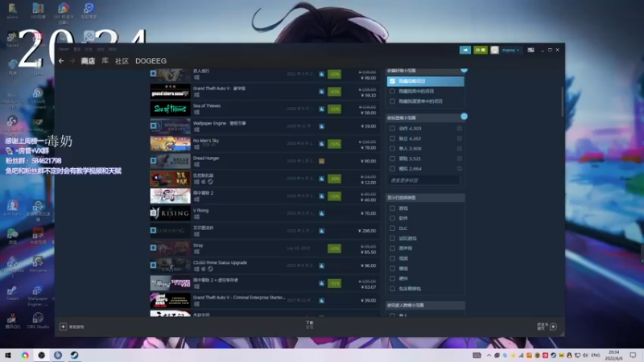Open the Stray game listing
Image resolution: width=644 pixels, height=362 pixels.
pos(265,249)
